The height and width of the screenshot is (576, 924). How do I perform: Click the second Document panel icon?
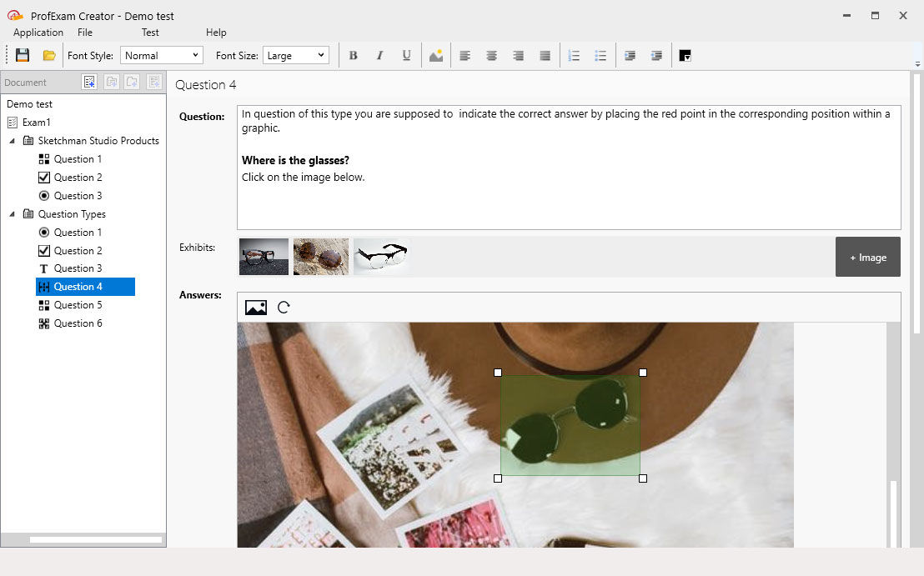click(112, 82)
